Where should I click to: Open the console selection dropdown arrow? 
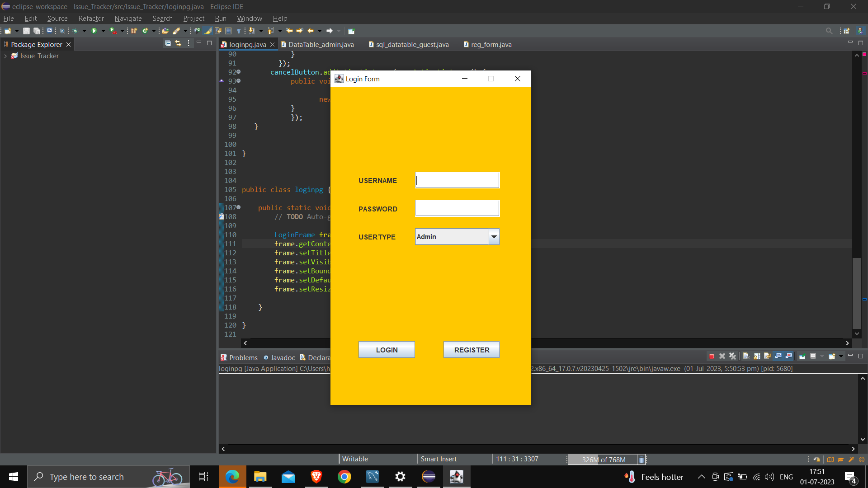coord(822,357)
